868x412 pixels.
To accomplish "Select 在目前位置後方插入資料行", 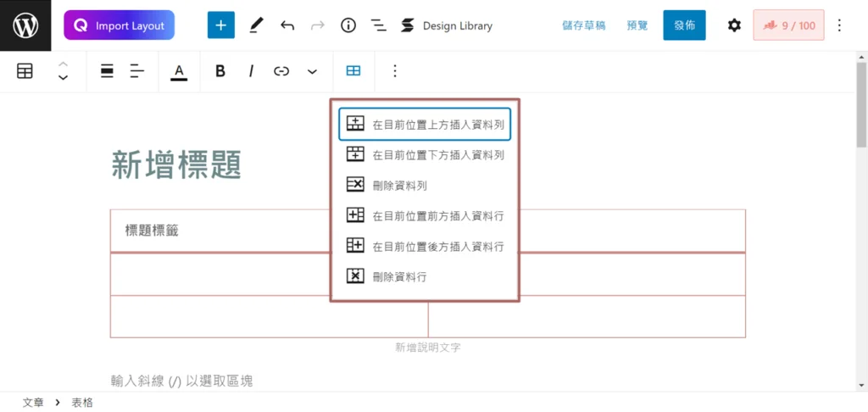I will (425, 246).
